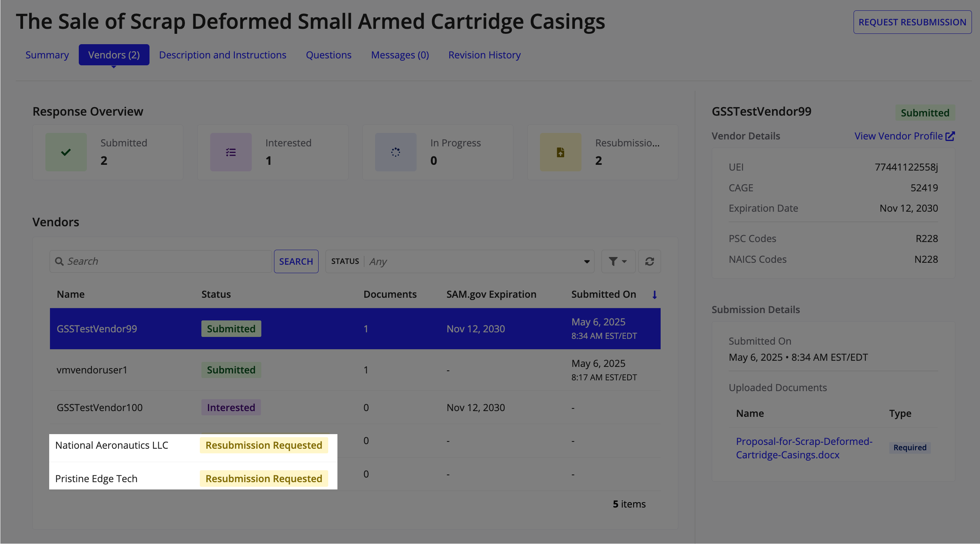Open the Revision History tab
980x544 pixels.
click(485, 55)
